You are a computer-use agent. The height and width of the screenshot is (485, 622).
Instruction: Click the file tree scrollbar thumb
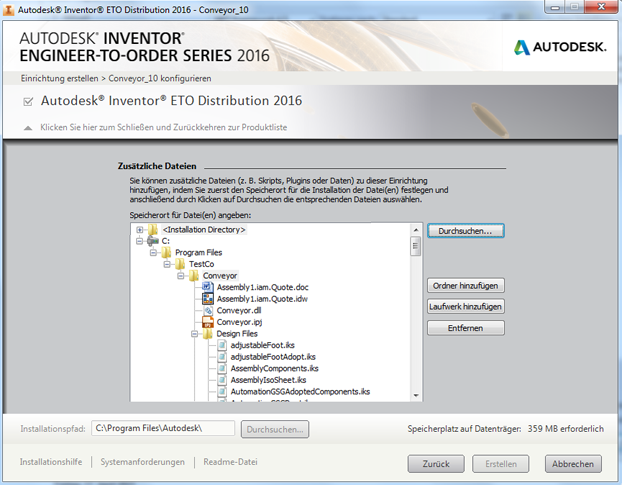coord(416,246)
